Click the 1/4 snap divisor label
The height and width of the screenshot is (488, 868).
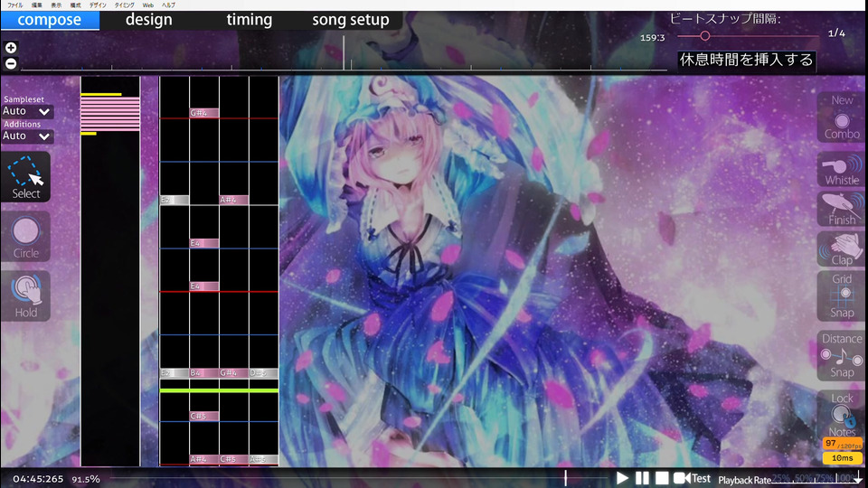coord(836,33)
